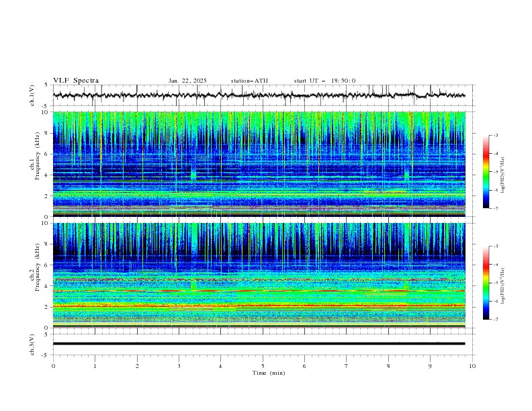This screenshot has height=411, width=532.
Task: Click the "VLF Spectra" title text
Action: click(76, 81)
